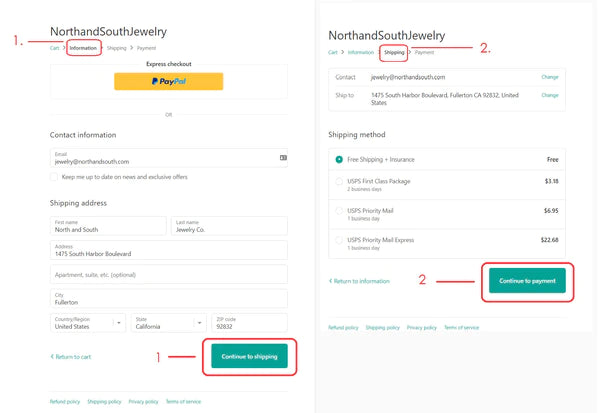
Task: Select USPS First Class Package shipping option
Action: pyautogui.click(x=339, y=181)
